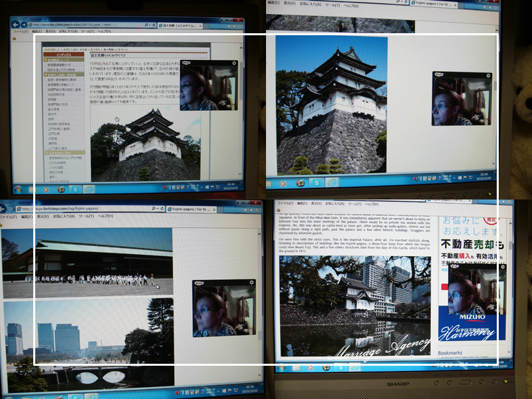This screenshot has height=399, width=532.
Task: Open Explorer folder on the taskbar showing 20:40
Action: [x=32, y=190]
